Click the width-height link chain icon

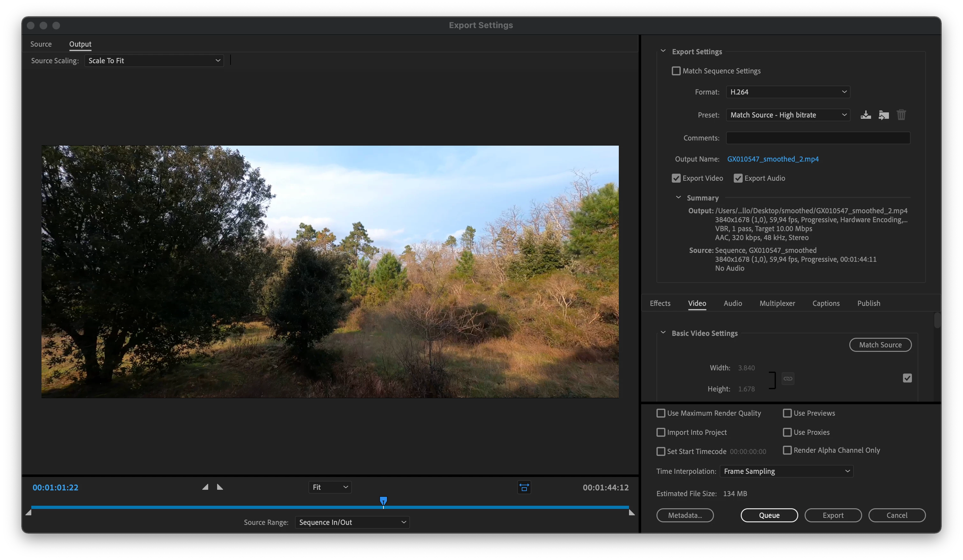(x=788, y=379)
